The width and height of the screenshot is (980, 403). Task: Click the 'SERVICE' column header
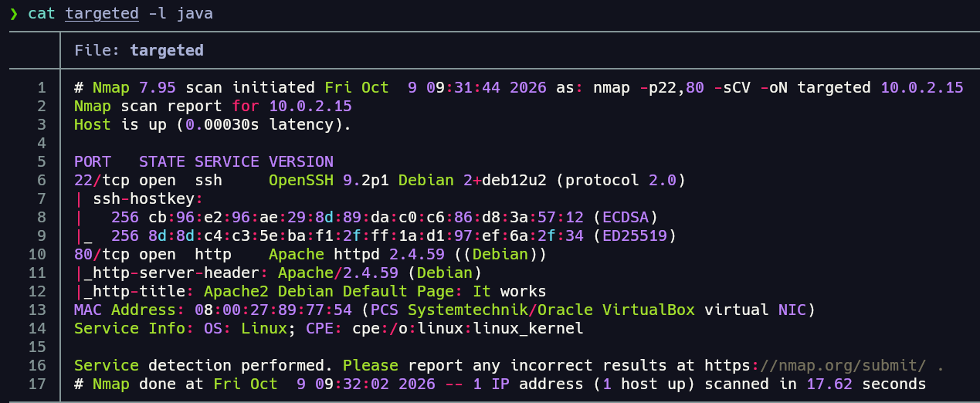pos(227,161)
